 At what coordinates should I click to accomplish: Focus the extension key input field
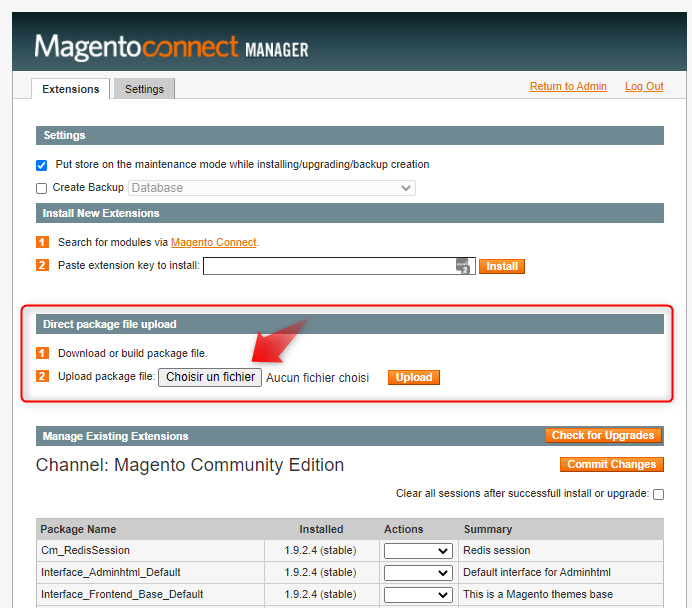339,266
